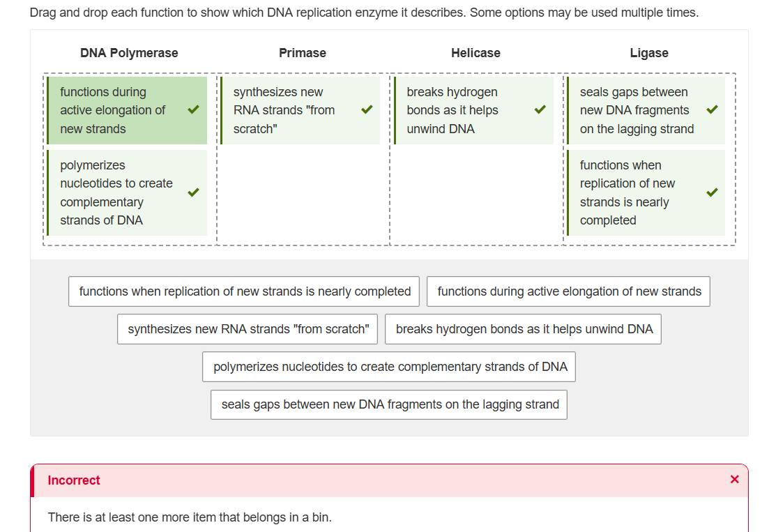Viewport: 769px width, 532px height.
Task: Click the checkmark on 'replication nearly completed' Ligase card
Action: coord(712,192)
